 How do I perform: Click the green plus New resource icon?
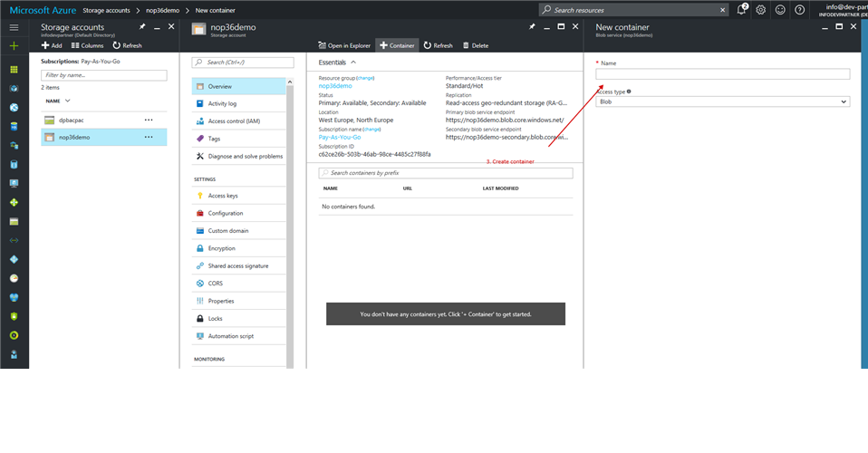click(14, 46)
